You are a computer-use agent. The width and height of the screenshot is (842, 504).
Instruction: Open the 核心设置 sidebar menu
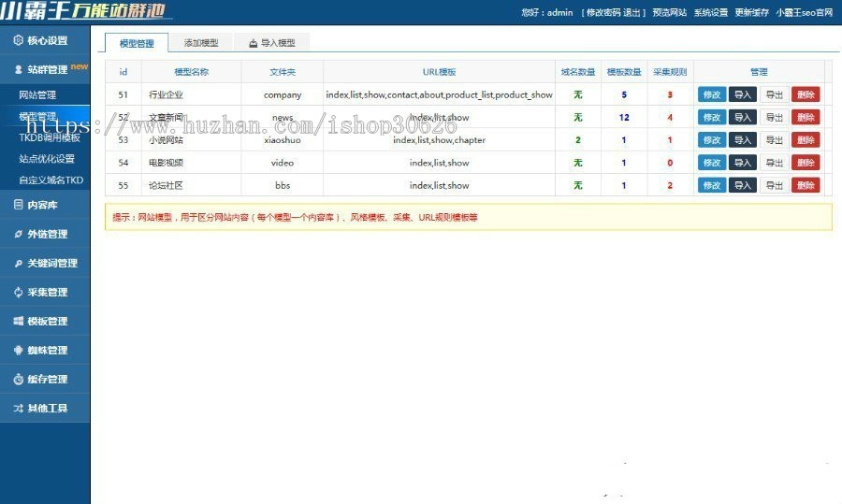click(45, 40)
